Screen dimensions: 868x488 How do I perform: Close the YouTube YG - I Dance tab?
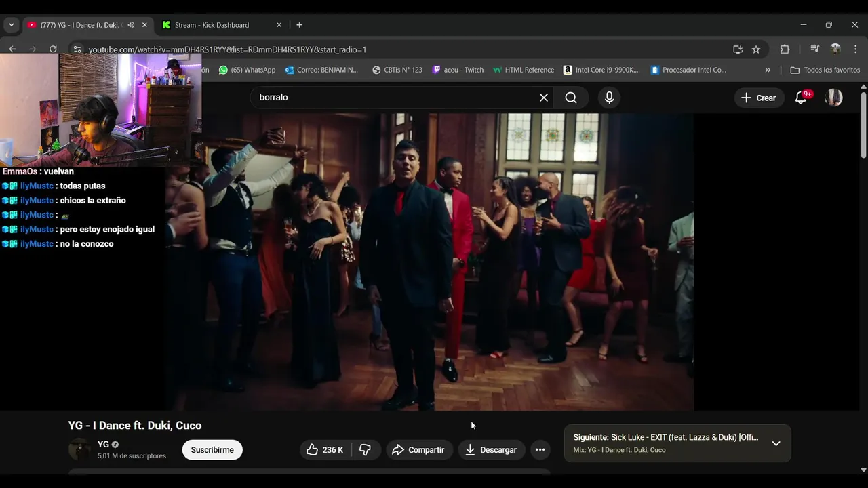coord(144,25)
